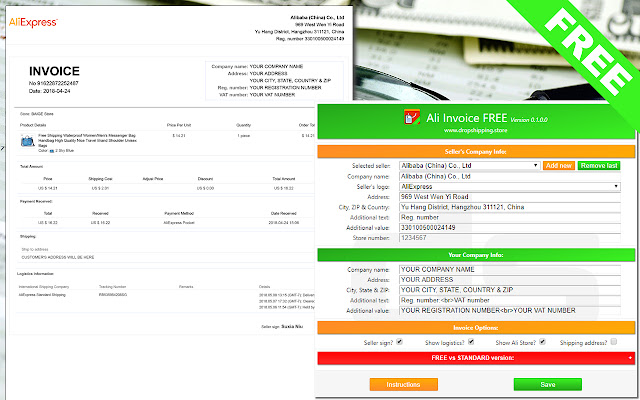Open the www.dropshipping.store link
The image size is (640, 400).
[476, 131]
